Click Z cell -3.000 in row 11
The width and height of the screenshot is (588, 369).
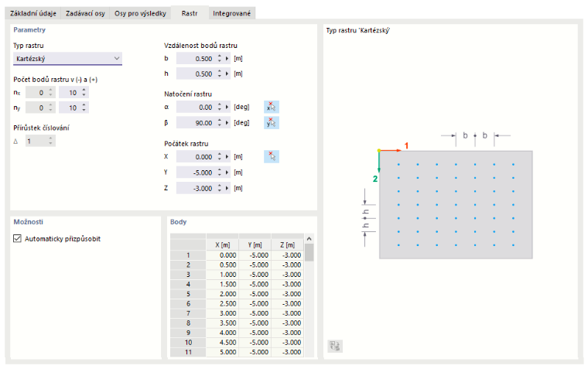(x=287, y=352)
